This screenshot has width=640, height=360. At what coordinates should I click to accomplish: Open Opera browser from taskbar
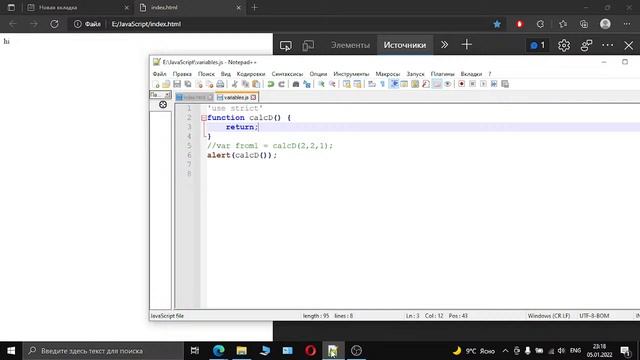pos(310,351)
